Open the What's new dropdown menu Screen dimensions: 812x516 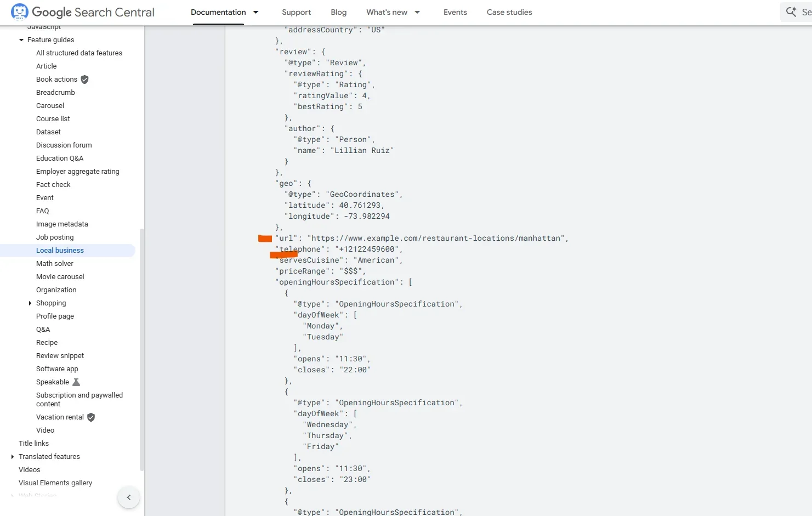tap(417, 12)
